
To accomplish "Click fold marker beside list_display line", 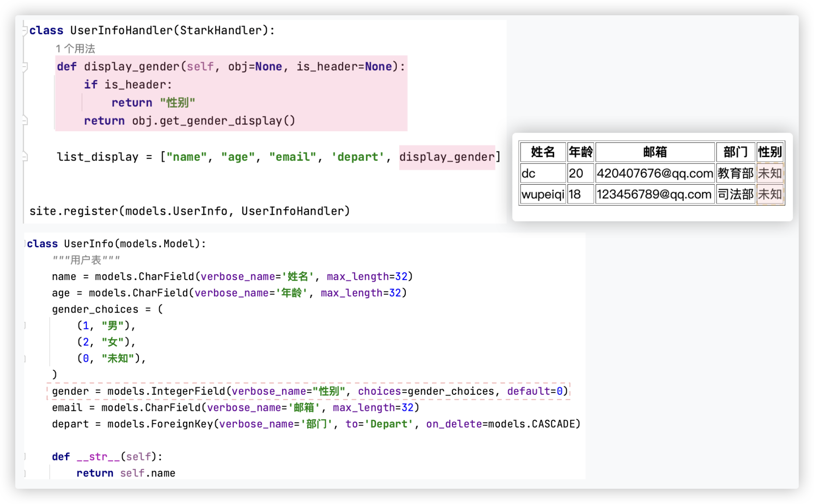I will pos(25,157).
